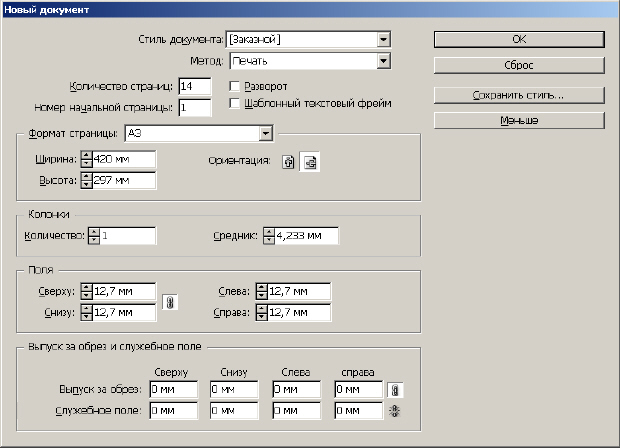The image size is (620, 448).
Task: Click the Сверху margin spinner
Action: [86, 292]
